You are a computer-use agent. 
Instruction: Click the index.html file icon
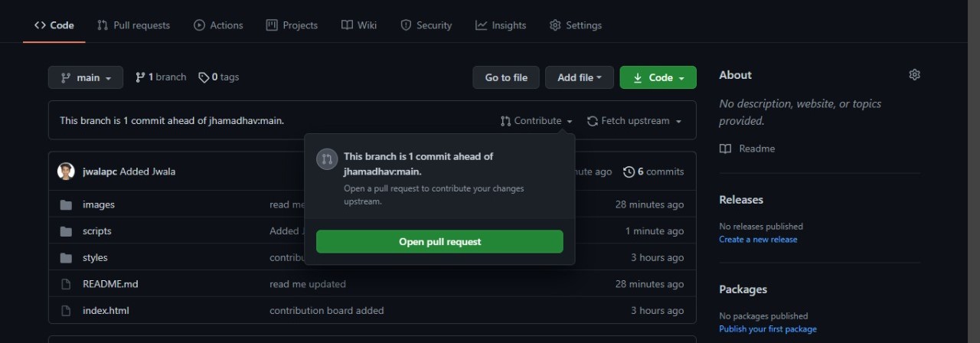[x=66, y=310]
